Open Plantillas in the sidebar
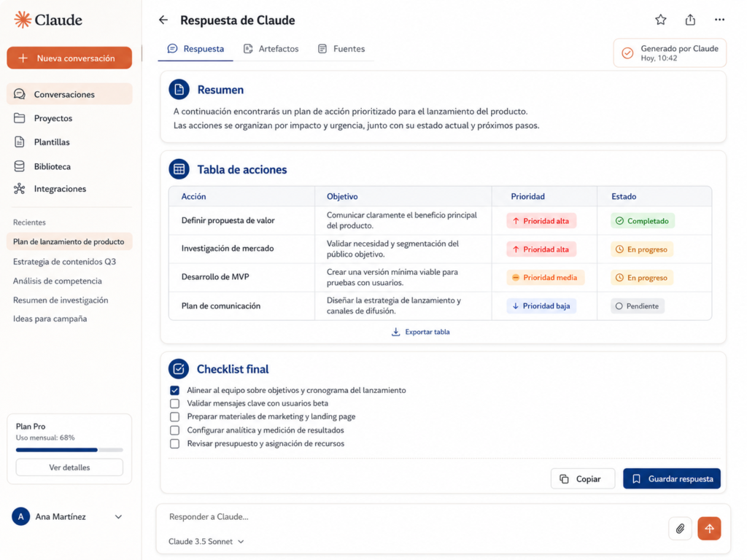The height and width of the screenshot is (560, 747). (x=69, y=142)
